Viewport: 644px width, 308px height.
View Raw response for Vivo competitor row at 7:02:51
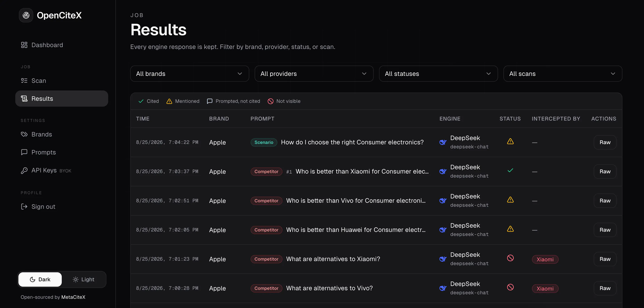[x=605, y=201]
